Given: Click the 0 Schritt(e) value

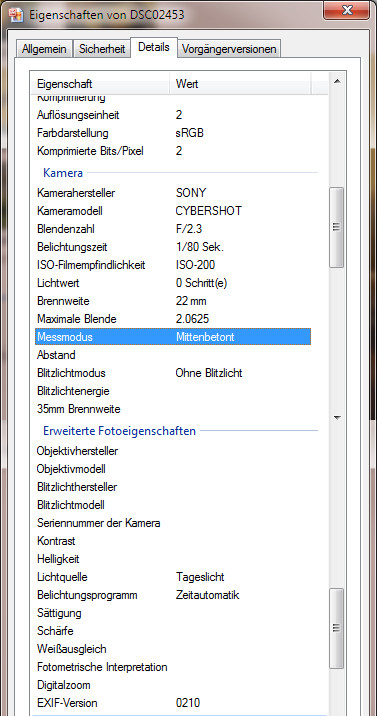Looking at the screenshot, I should (x=201, y=283).
